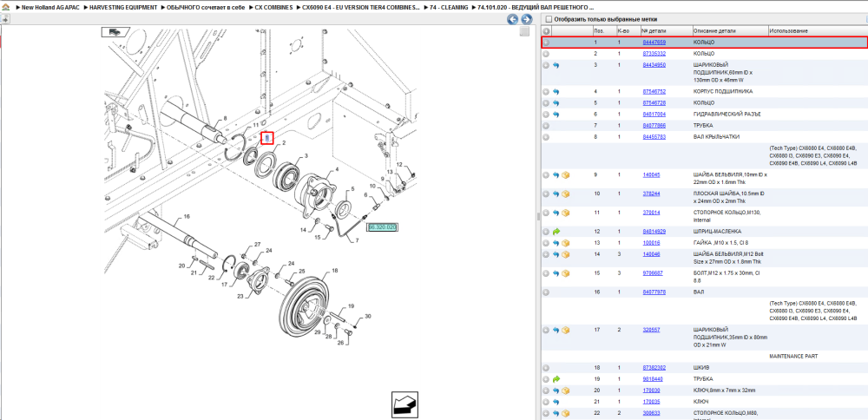Click yellow box icon for ПЛОСКАЯ ШАЙБА row
This screenshot has width=868, height=420.
566,194
